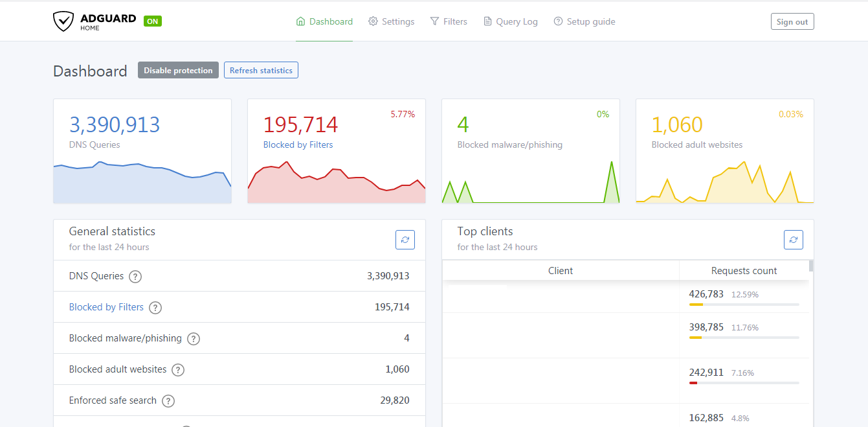Open the Setup guide tab
The image size is (868, 427).
click(584, 21)
